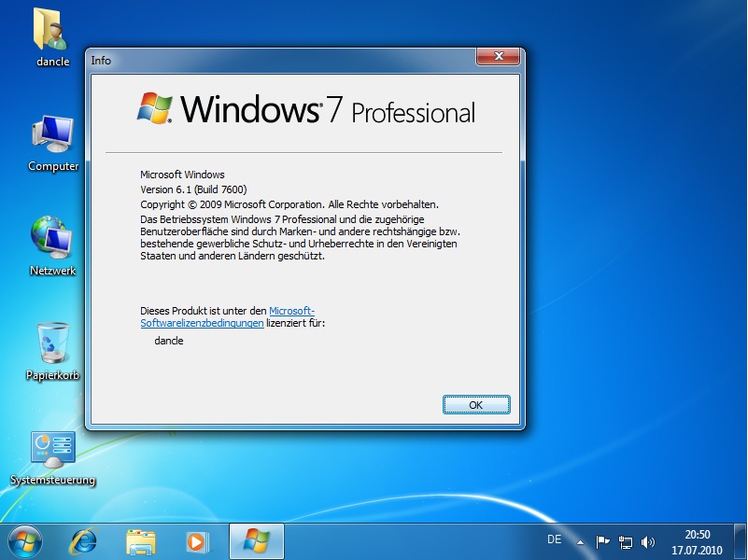Open the volume speaker tray icon
748x560 pixels.
click(x=648, y=541)
